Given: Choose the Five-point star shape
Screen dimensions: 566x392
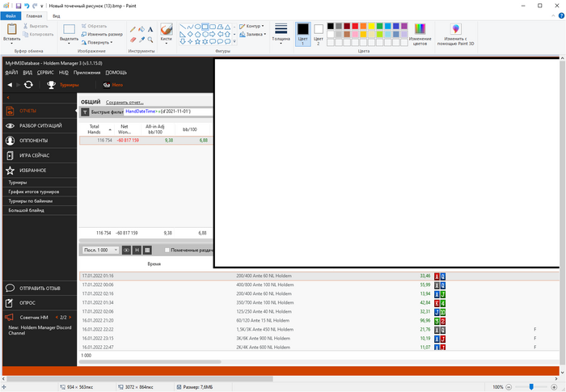Looking at the screenshot, I should coord(198,41).
